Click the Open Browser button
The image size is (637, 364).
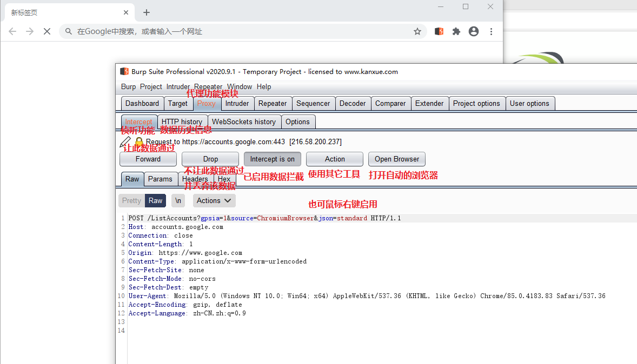[397, 159]
